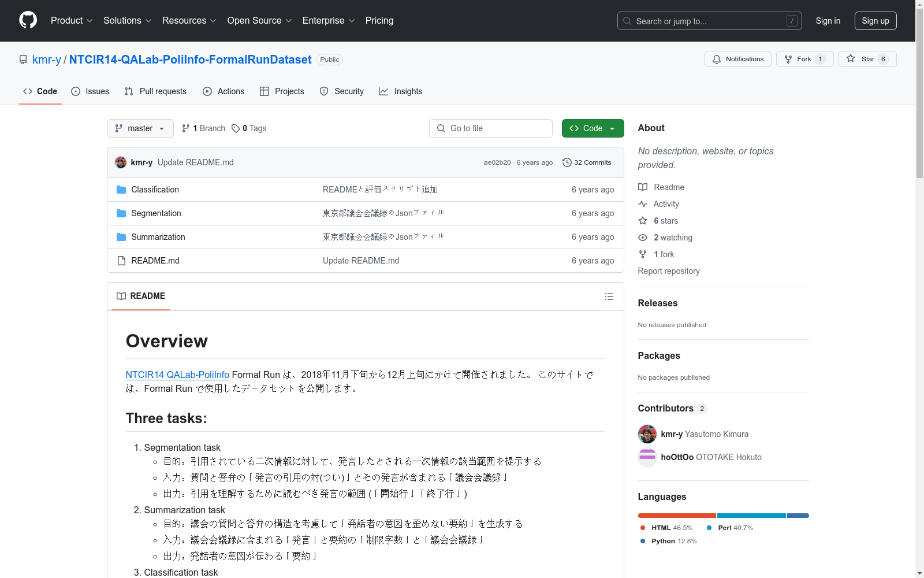Click the HTML 46.5% language label

click(x=666, y=528)
